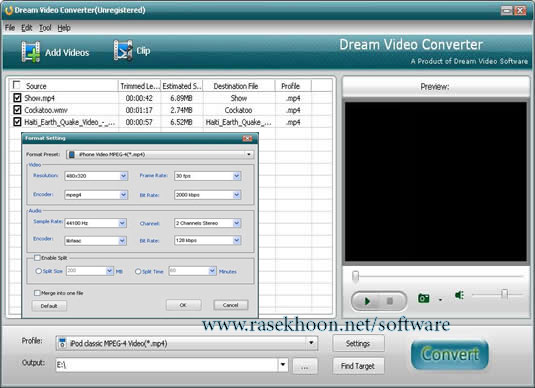The image size is (535, 388).
Task: Click the iPhone icon in Format Preset
Action: pyautogui.click(x=72, y=155)
